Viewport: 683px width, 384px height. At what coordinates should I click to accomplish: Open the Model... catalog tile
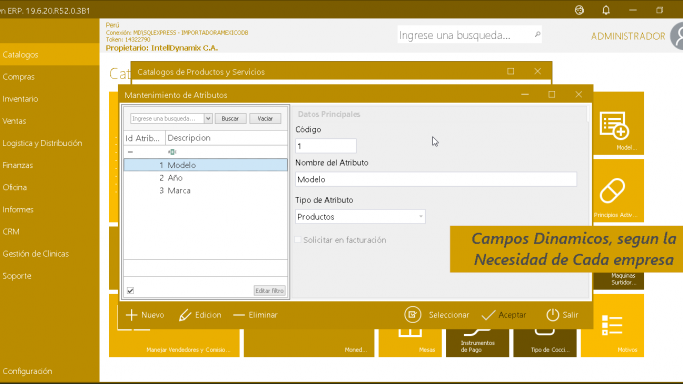619,123
